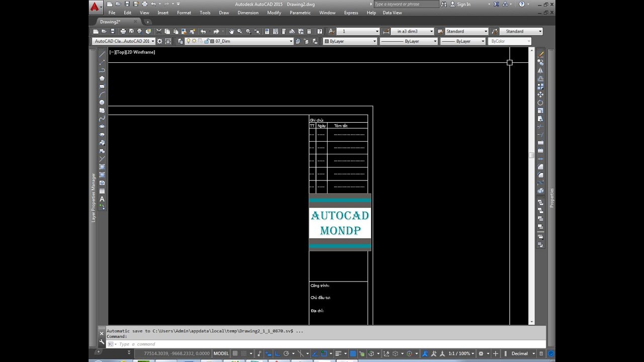
Task: Click the Cut icon
Action: 159,31
